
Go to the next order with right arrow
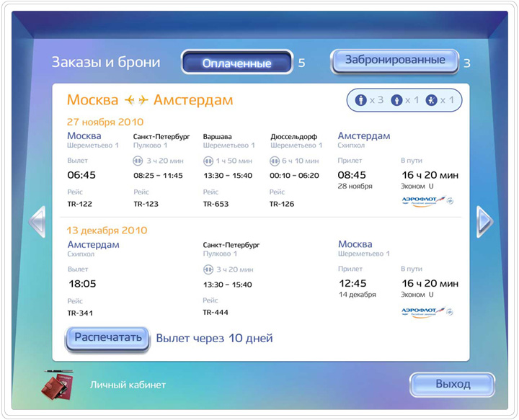[484, 220]
